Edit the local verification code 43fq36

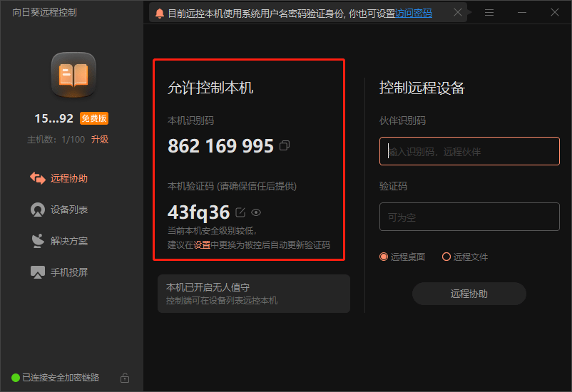240,212
